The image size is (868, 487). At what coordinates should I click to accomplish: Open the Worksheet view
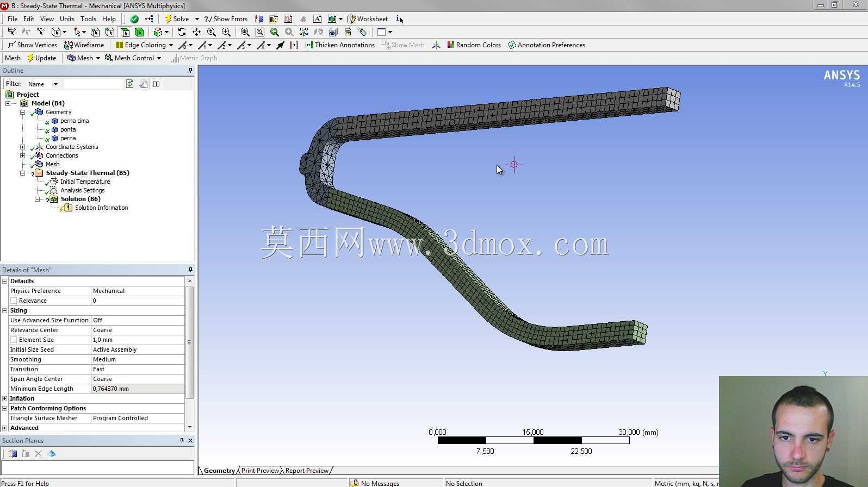tap(368, 19)
